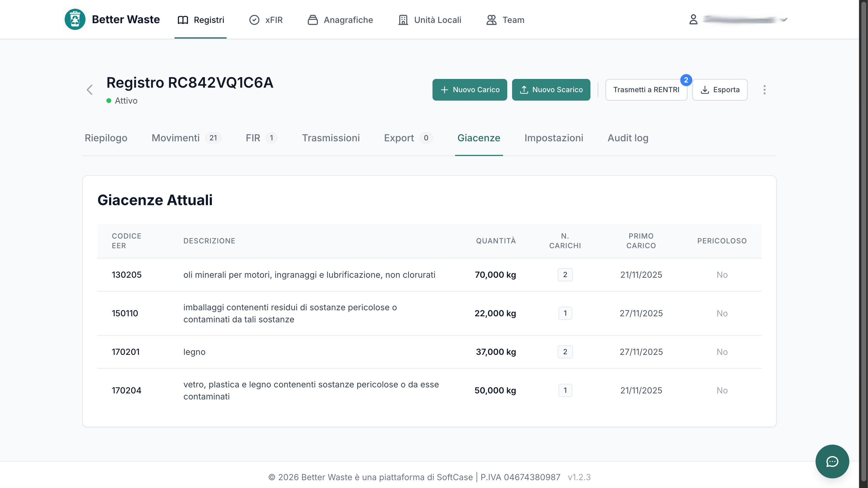Viewport: 868px width, 488px height.
Task: Click EER code 150110
Action: tap(125, 313)
